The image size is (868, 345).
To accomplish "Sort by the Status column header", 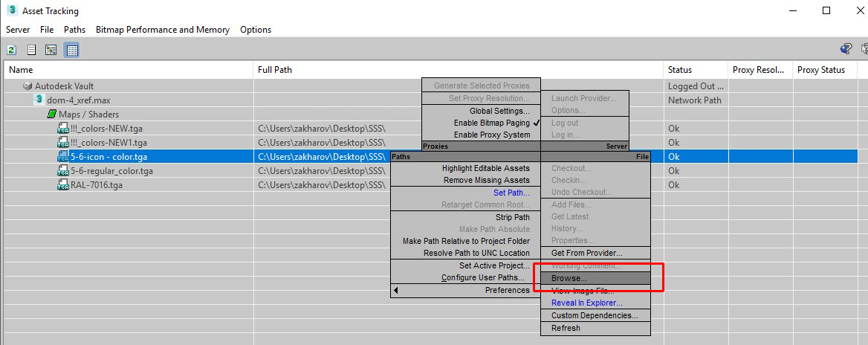I will 696,70.
